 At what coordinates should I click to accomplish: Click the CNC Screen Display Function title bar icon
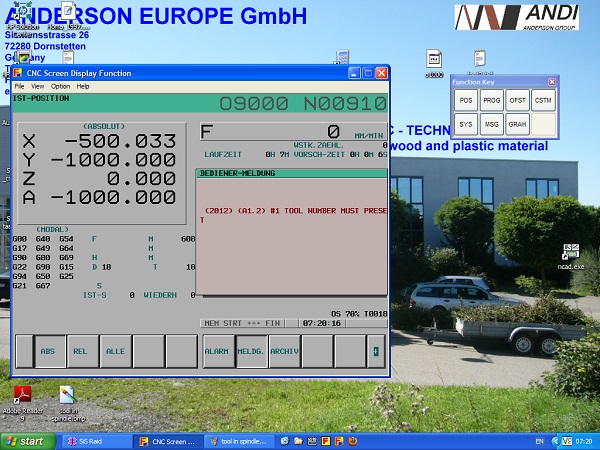[18, 73]
